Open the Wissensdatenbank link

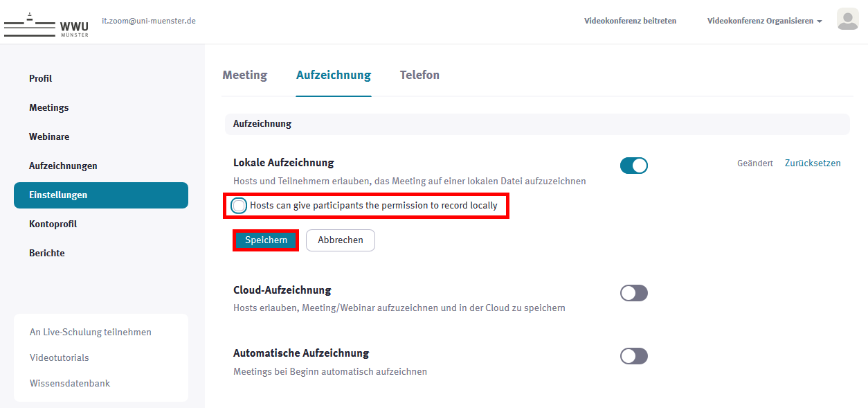coord(70,383)
